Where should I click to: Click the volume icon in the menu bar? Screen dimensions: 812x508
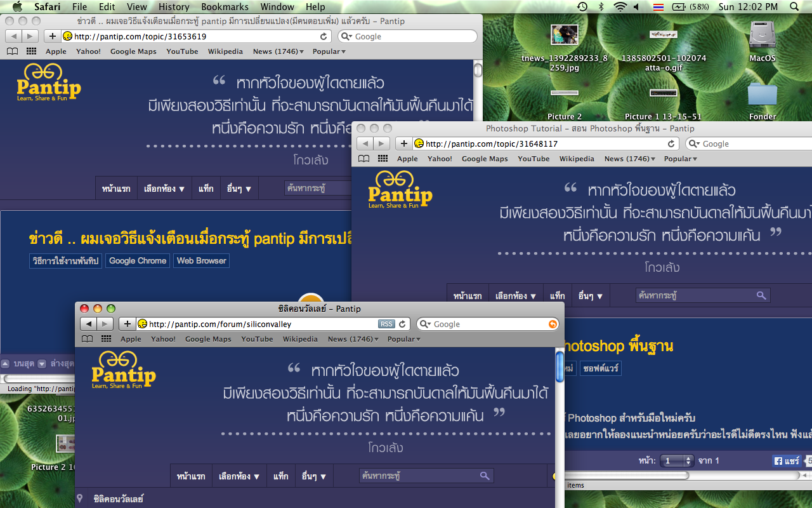pyautogui.click(x=637, y=7)
